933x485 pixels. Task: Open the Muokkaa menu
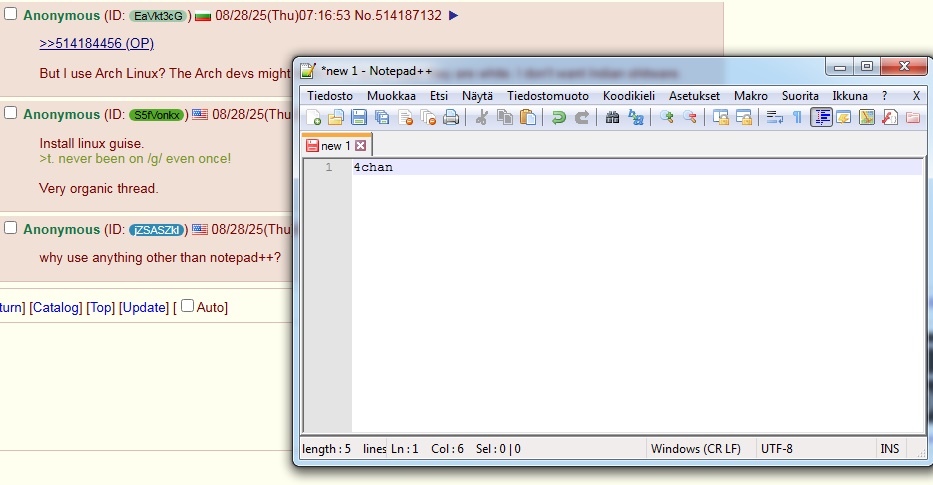coord(391,96)
